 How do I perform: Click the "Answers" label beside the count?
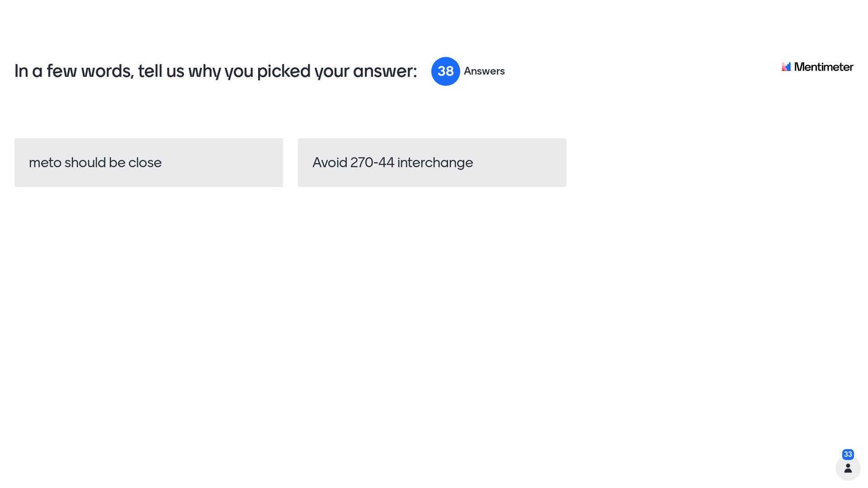pyautogui.click(x=484, y=71)
